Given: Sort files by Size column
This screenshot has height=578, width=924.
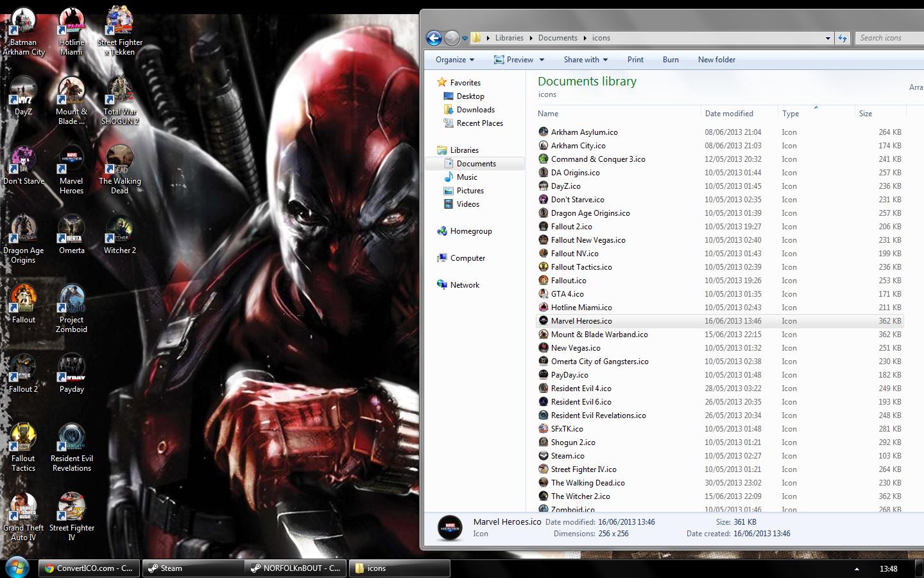Looking at the screenshot, I should click(880, 114).
